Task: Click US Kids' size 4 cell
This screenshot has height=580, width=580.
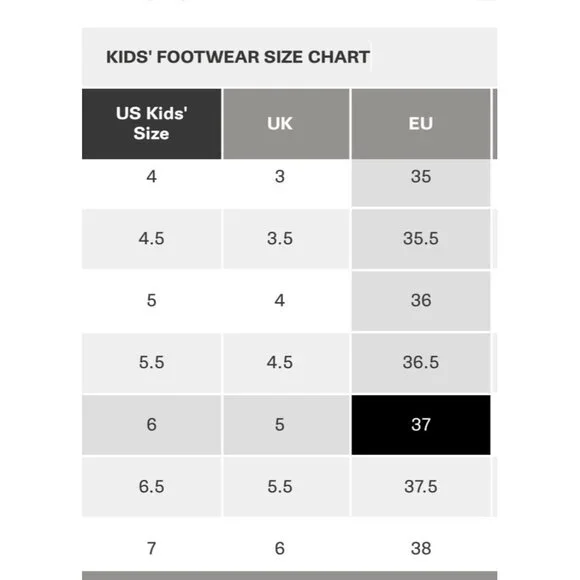Action: pyautogui.click(x=152, y=183)
